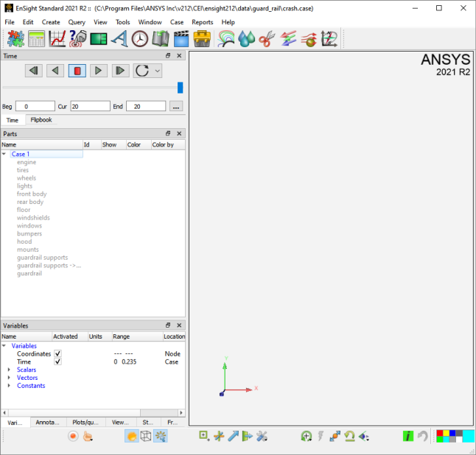The height and width of the screenshot is (455, 476).
Task: Switch to the Annota... tab
Action: click(x=47, y=423)
